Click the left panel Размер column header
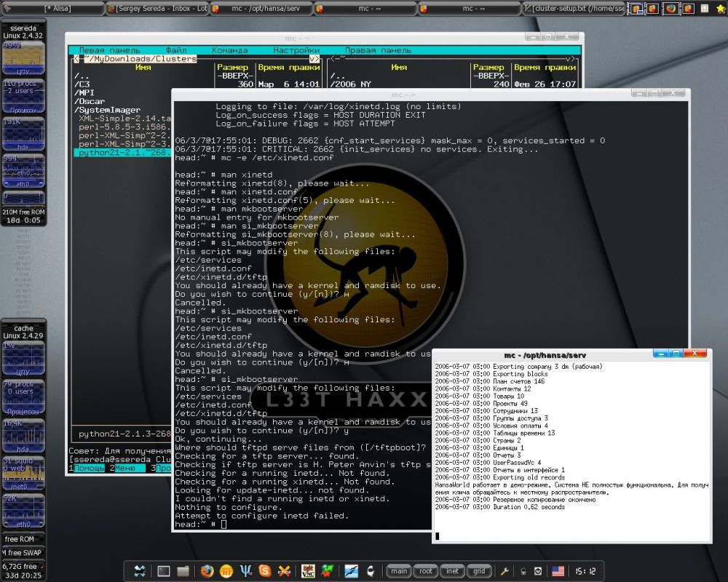 click(x=233, y=68)
